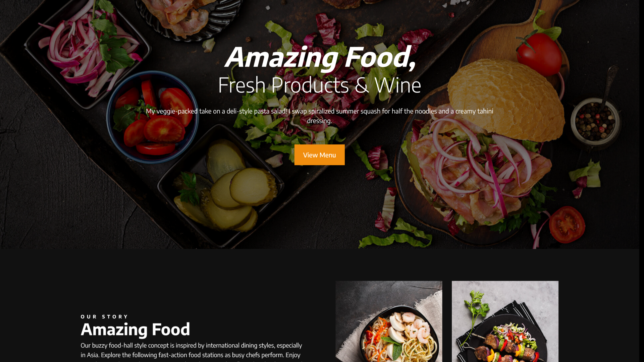Click the Amazing Food story section heading
The height and width of the screenshot is (362, 644).
tap(135, 329)
